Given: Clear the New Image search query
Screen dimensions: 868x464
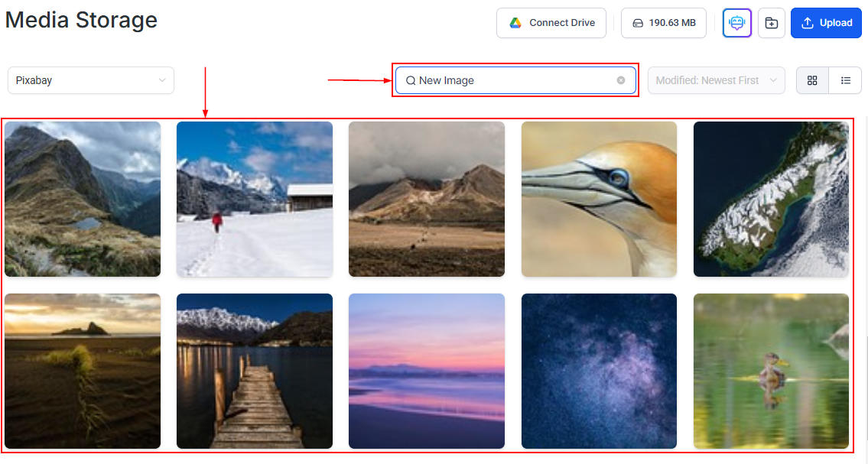Looking at the screenshot, I should pos(620,80).
